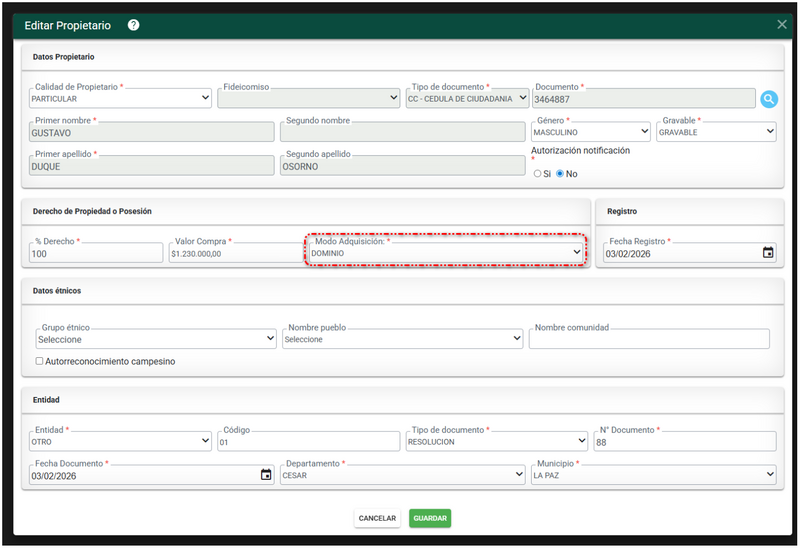The image size is (800, 550).
Task: Click the % Derecho field
Action: 96,253
